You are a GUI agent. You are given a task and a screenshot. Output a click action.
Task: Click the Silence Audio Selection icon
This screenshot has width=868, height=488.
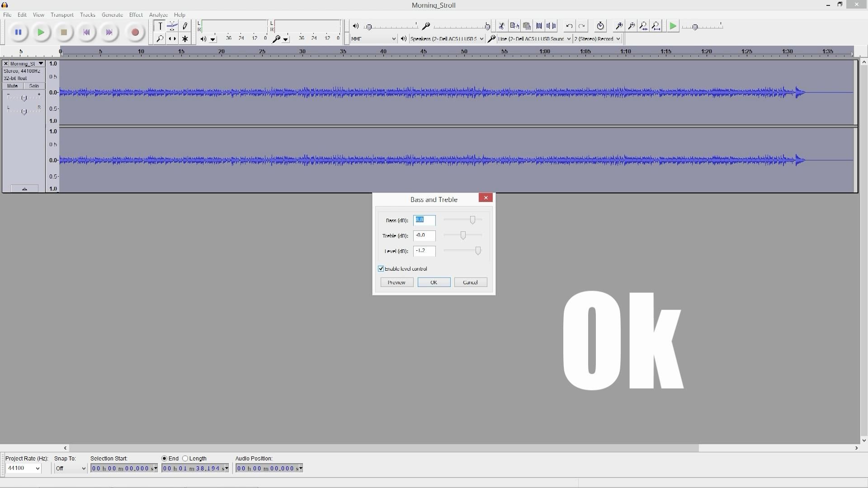pyautogui.click(x=551, y=26)
